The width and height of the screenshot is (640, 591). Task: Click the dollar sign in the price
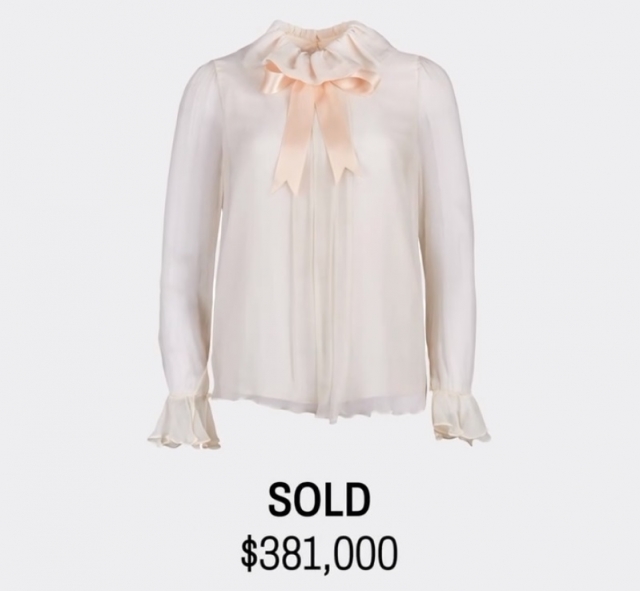click(x=249, y=554)
